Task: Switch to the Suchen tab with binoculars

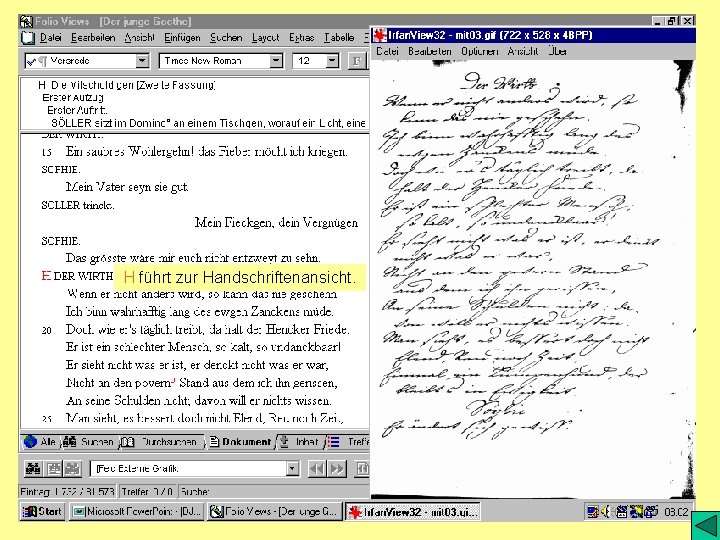Action: pos(89,442)
